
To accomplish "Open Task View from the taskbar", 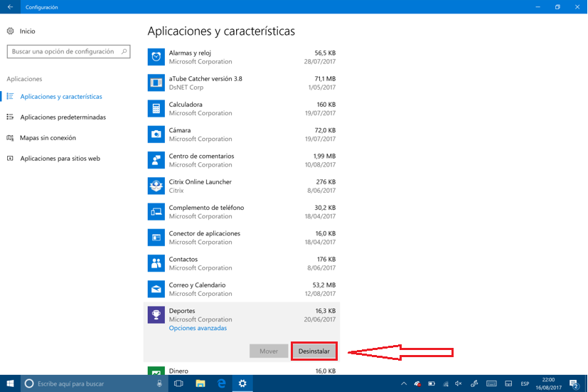I will tap(179, 383).
